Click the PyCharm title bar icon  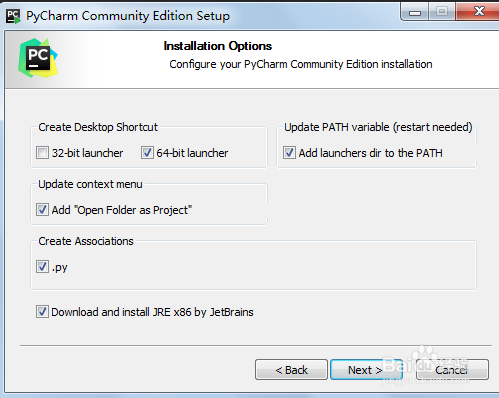[13, 16]
